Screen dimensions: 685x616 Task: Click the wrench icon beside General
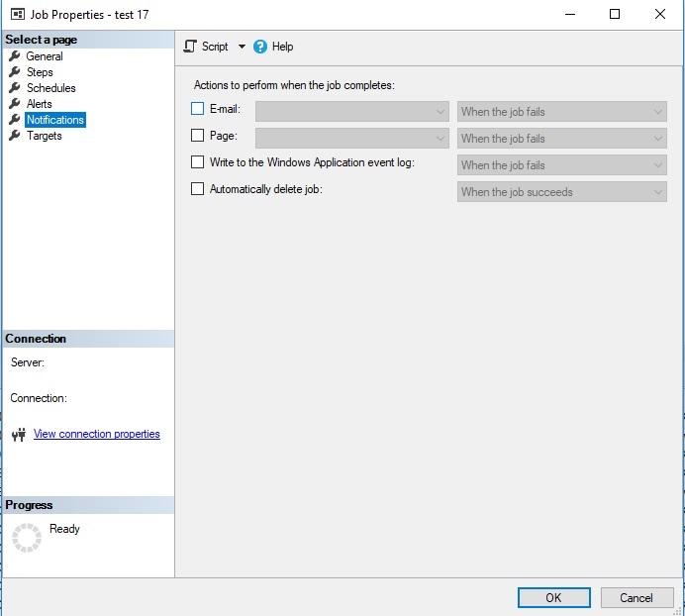(14, 56)
